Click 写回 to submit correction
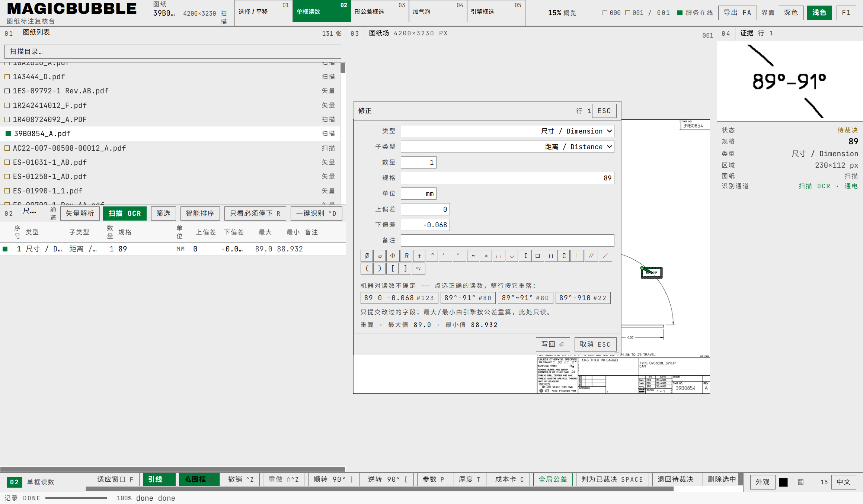The width and height of the screenshot is (863, 504). [x=553, y=344]
